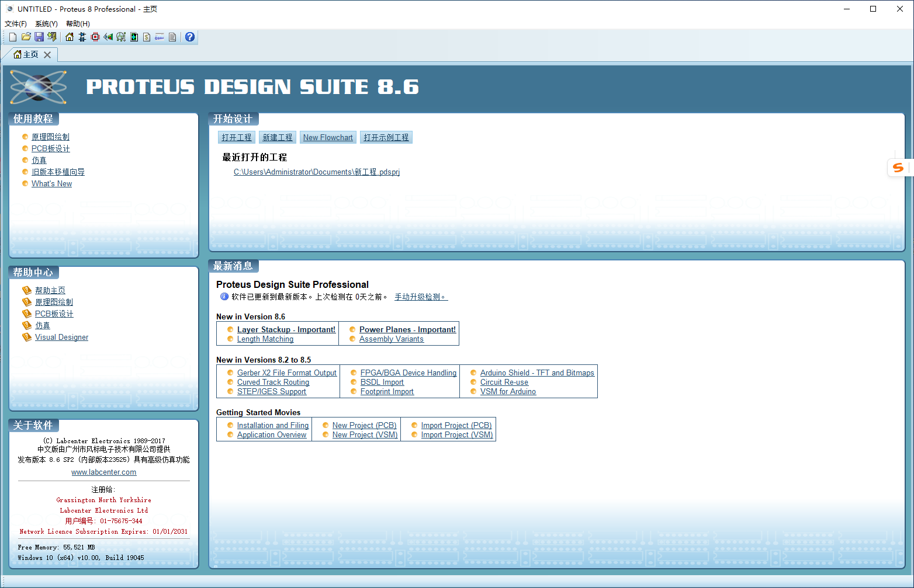Open Bill of Materials dollar icon
This screenshot has width=914, height=588.
(147, 37)
